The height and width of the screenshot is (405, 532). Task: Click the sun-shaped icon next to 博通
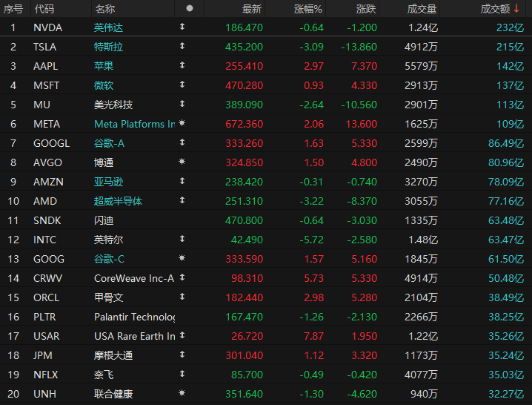coord(182,162)
